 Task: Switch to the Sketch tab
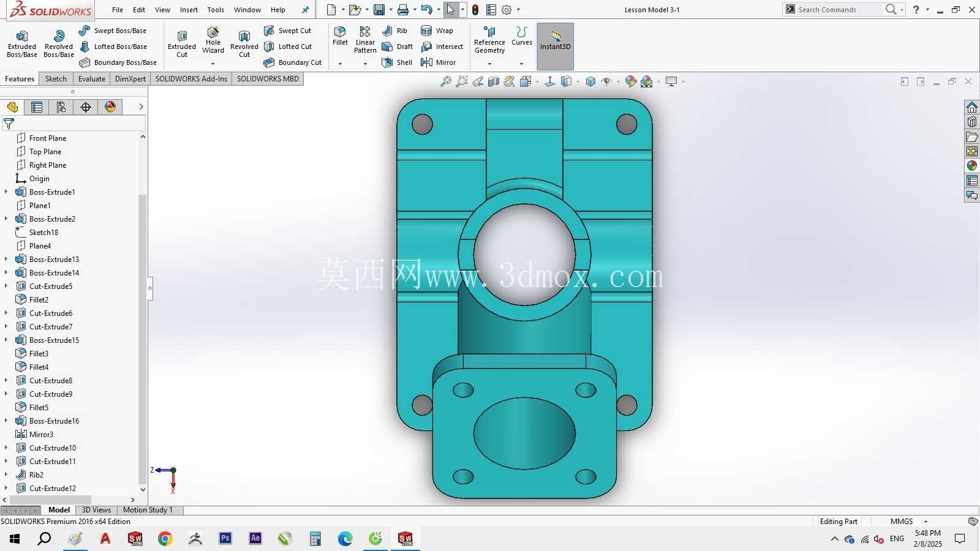click(x=56, y=79)
